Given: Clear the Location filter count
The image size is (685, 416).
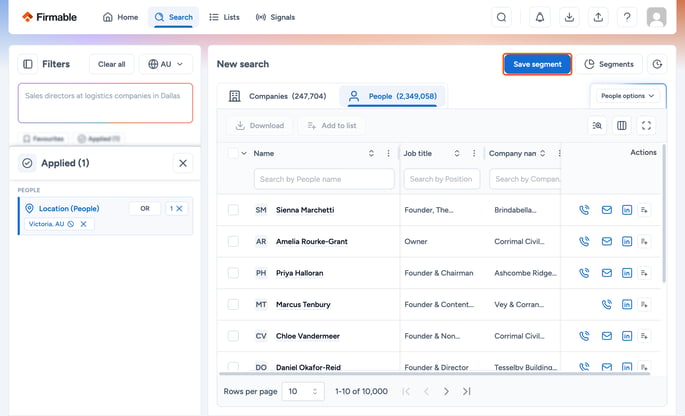Looking at the screenshot, I should point(176,209).
